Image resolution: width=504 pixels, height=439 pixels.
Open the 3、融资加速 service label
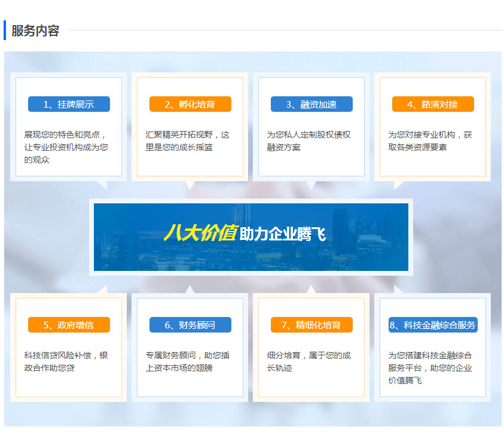[x=311, y=104]
